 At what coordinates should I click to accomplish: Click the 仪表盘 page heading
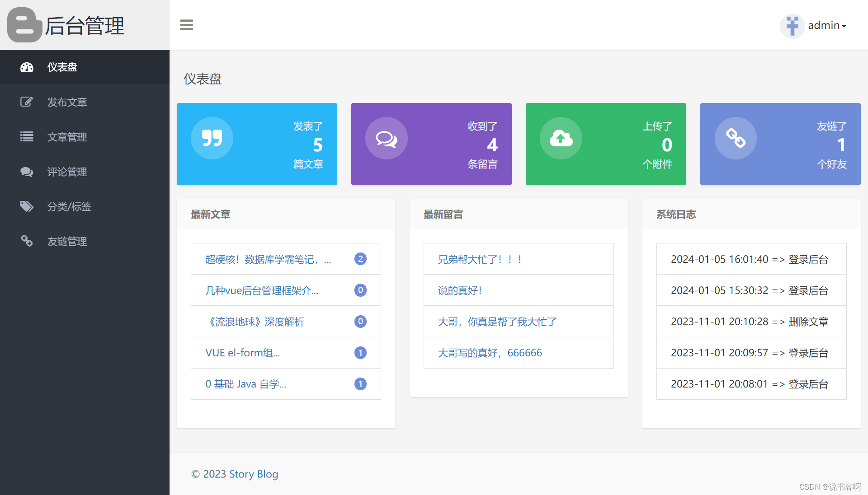203,79
